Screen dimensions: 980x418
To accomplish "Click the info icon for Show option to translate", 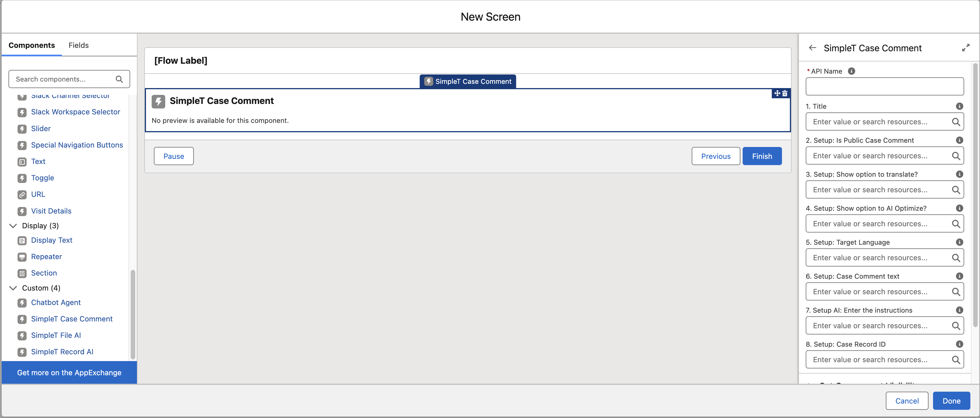I will tap(959, 174).
